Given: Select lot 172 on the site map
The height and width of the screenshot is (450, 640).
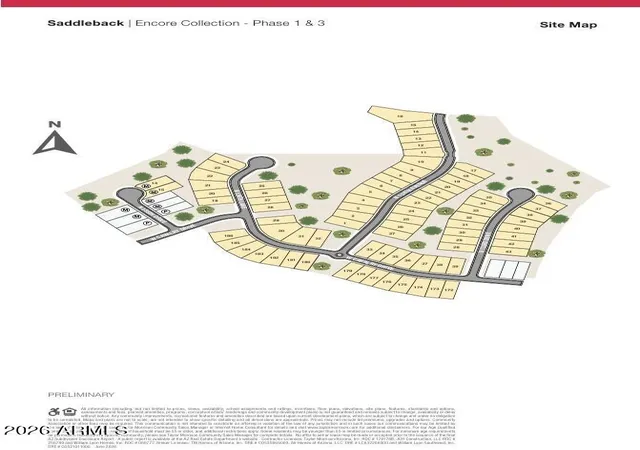Looking at the screenshot, I should pyautogui.click(x=449, y=290).
